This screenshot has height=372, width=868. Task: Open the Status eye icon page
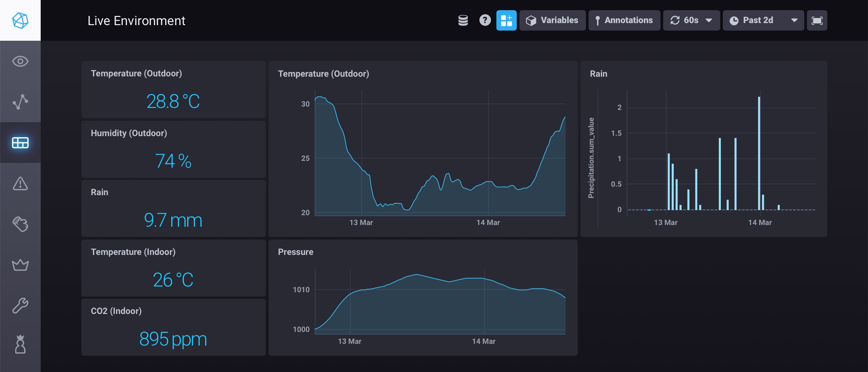20,61
